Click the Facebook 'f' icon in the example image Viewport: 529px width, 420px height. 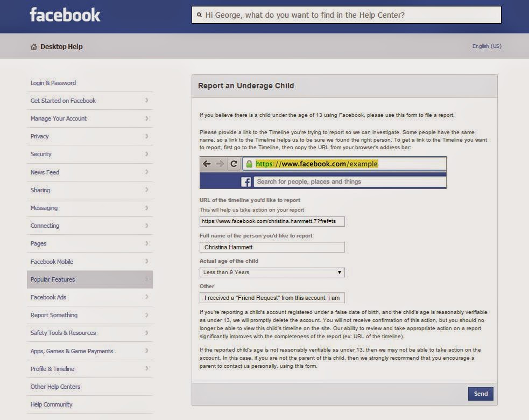246,181
